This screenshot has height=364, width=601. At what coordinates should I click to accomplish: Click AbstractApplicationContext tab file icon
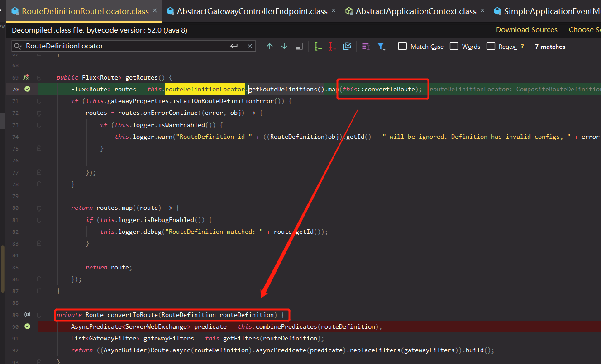point(349,11)
